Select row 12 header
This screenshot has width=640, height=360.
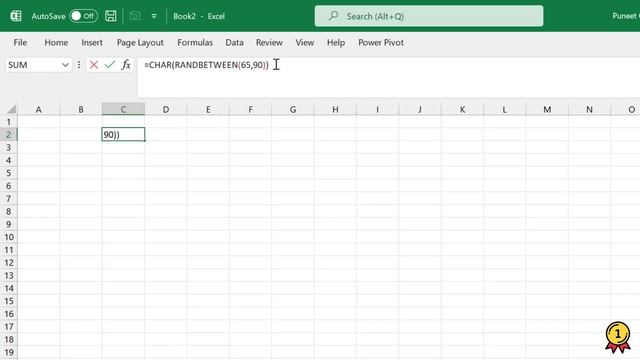9,263
